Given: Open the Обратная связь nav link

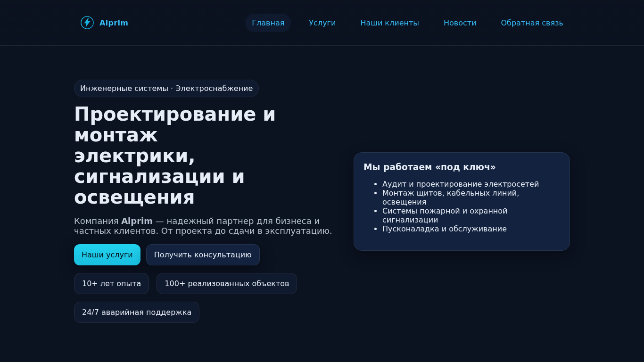Looking at the screenshot, I should point(532,23).
